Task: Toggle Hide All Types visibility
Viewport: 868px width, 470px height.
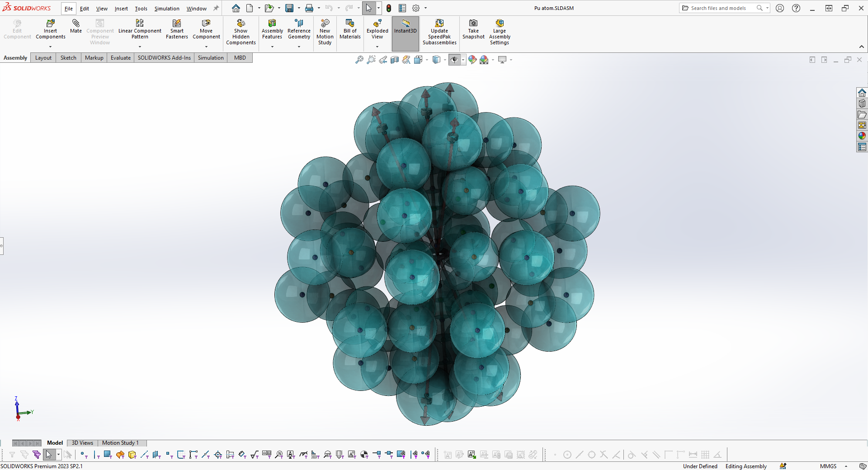Action: (454, 59)
